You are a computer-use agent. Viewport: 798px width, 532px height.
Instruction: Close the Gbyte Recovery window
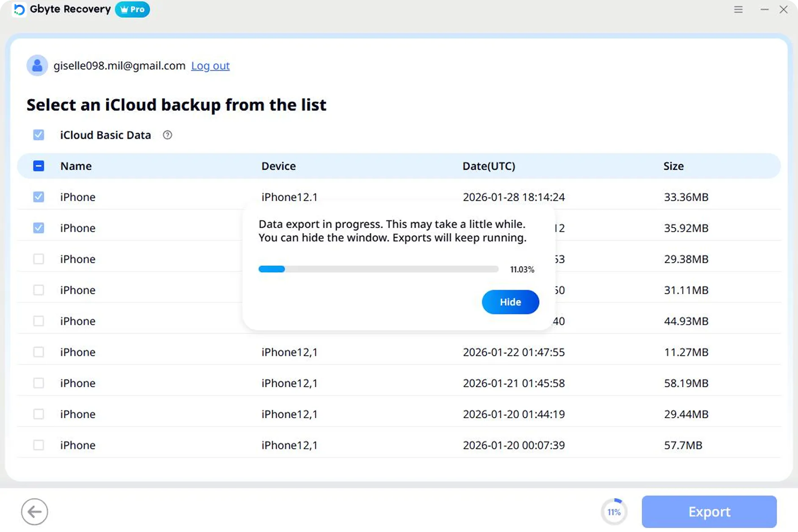tap(784, 9)
